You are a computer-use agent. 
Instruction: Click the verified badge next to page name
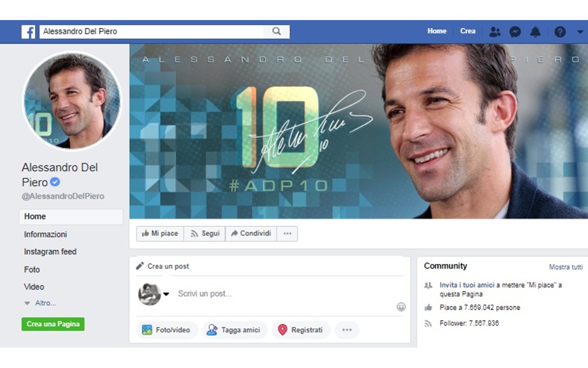(55, 182)
